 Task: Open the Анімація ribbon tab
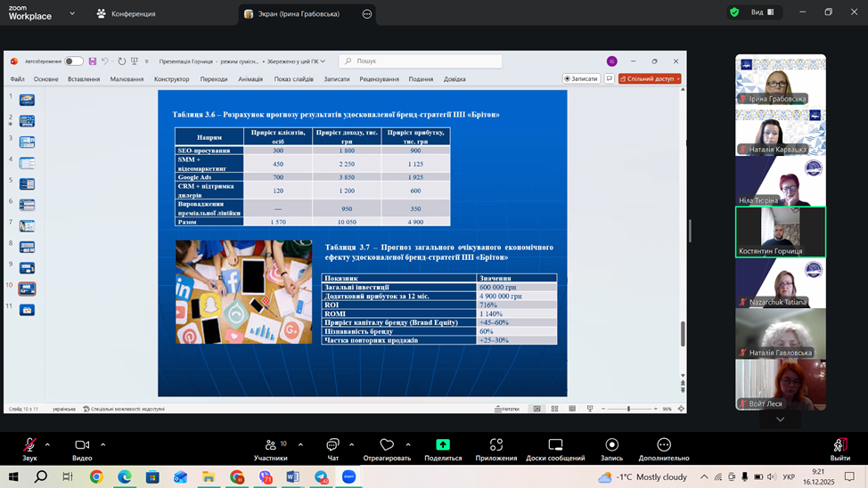click(x=250, y=79)
